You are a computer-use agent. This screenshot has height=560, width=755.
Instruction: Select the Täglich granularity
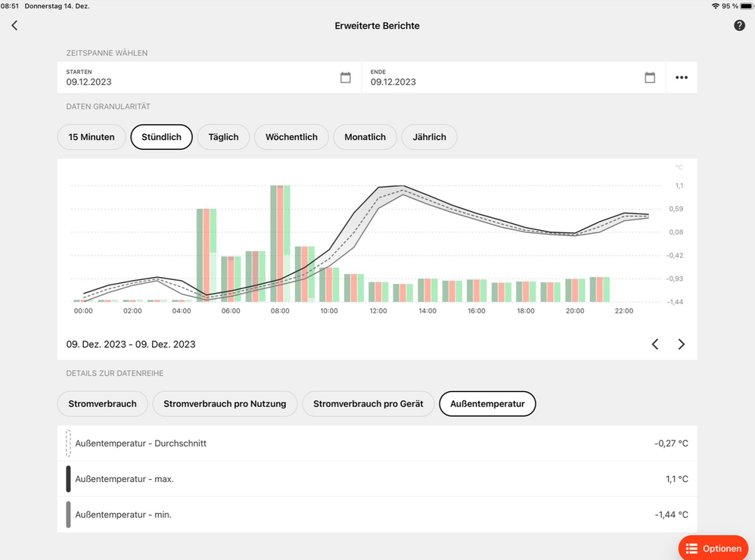click(223, 137)
